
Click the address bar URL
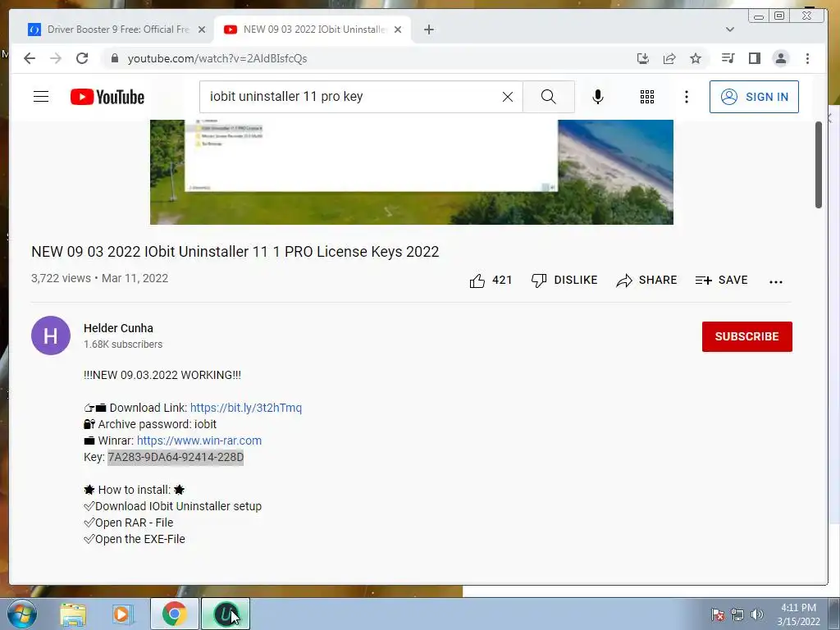point(217,58)
